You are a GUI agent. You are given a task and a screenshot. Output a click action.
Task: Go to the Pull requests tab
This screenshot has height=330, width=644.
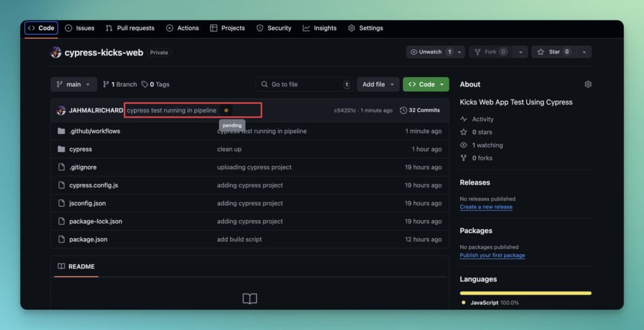click(130, 28)
